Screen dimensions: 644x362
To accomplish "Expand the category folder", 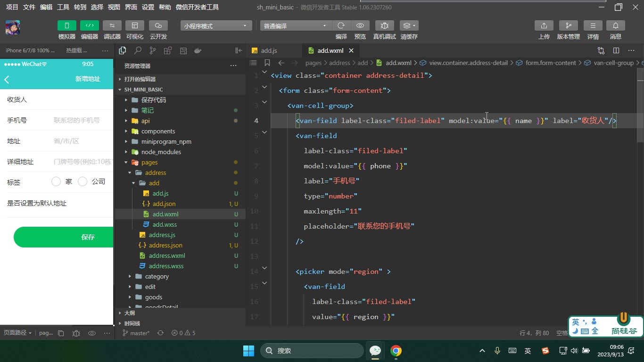I will [x=130, y=276].
